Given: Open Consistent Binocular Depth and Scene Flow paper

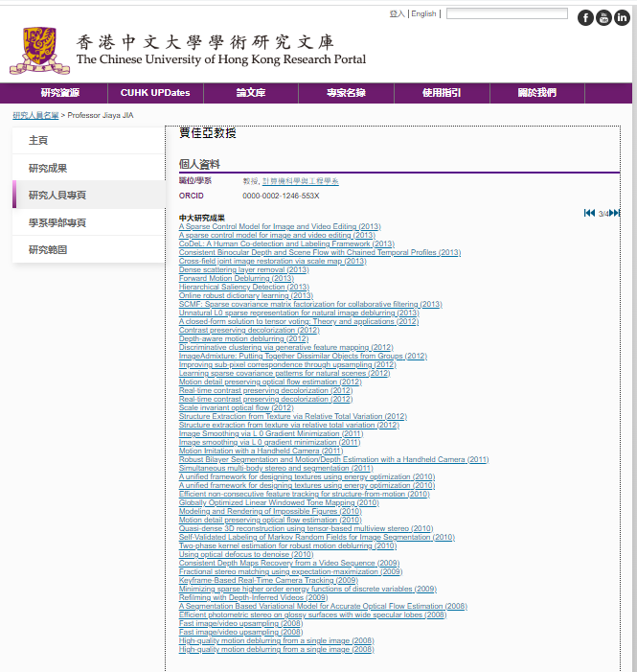Looking at the screenshot, I should point(320,252).
